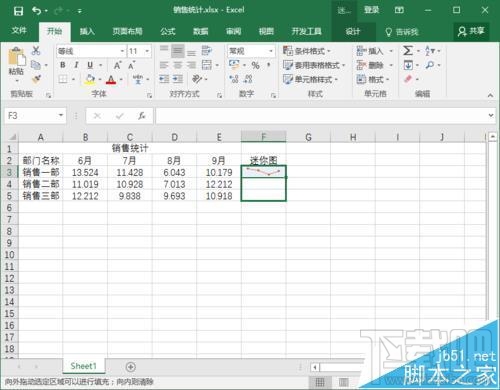Click the Fill down arrow icon

pyautogui.click(x=408, y=65)
